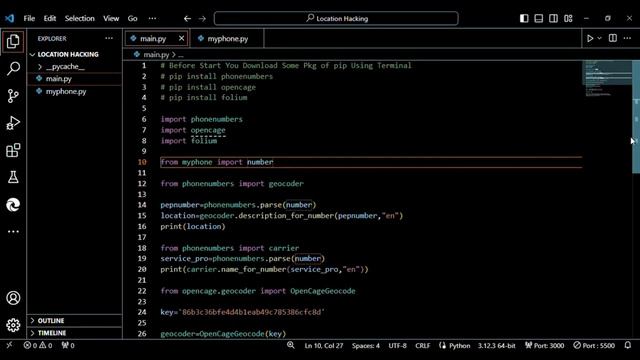Click Port: 3000 status item
640x360 pixels.
click(544, 346)
